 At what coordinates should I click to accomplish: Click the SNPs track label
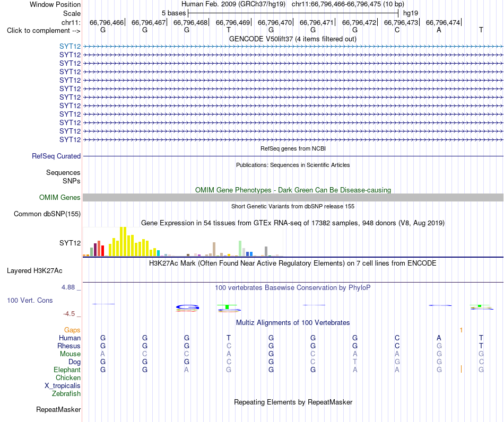click(72, 181)
